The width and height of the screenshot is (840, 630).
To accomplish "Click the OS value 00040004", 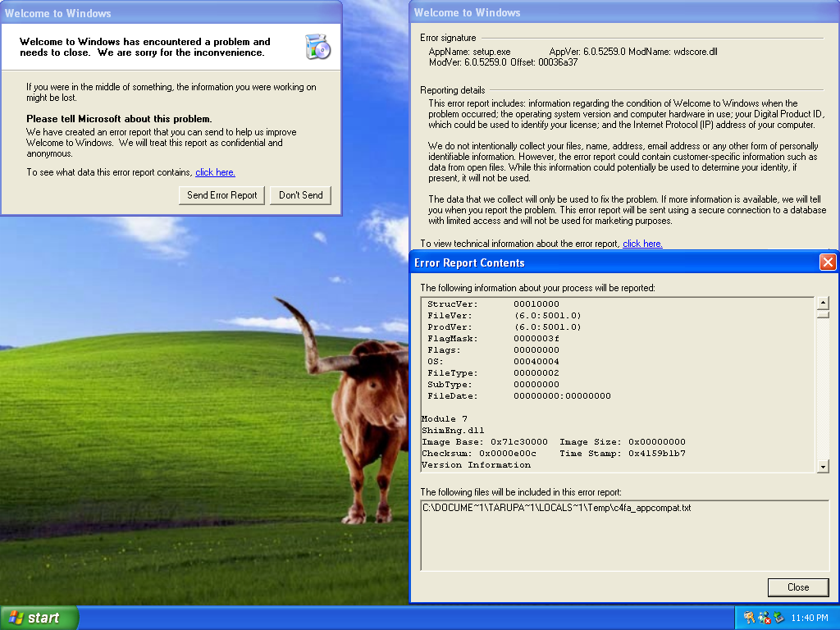I will pos(536,362).
